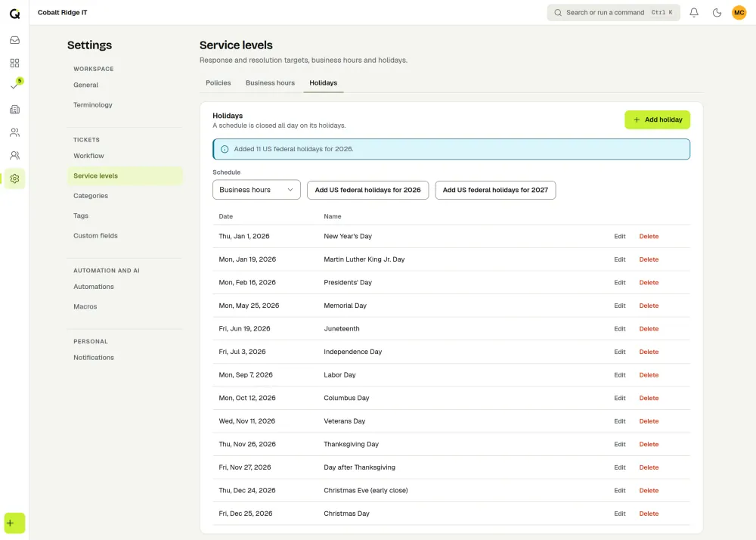
Task: Delete the Independence Day holiday
Action: point(649,352)
